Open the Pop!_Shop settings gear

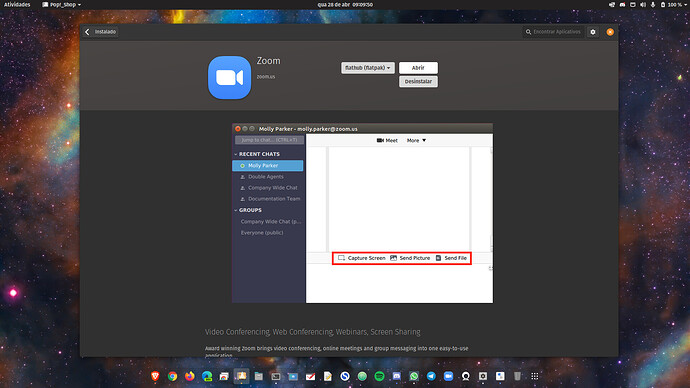point(593,32)
